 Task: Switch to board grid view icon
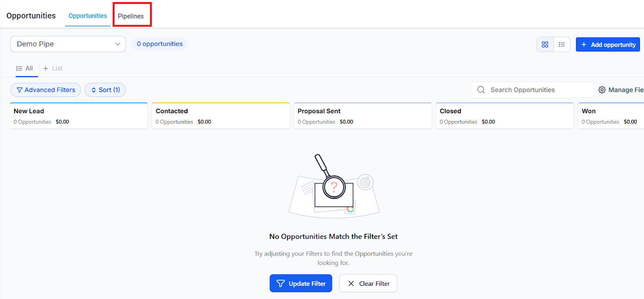tap(545, 45)
